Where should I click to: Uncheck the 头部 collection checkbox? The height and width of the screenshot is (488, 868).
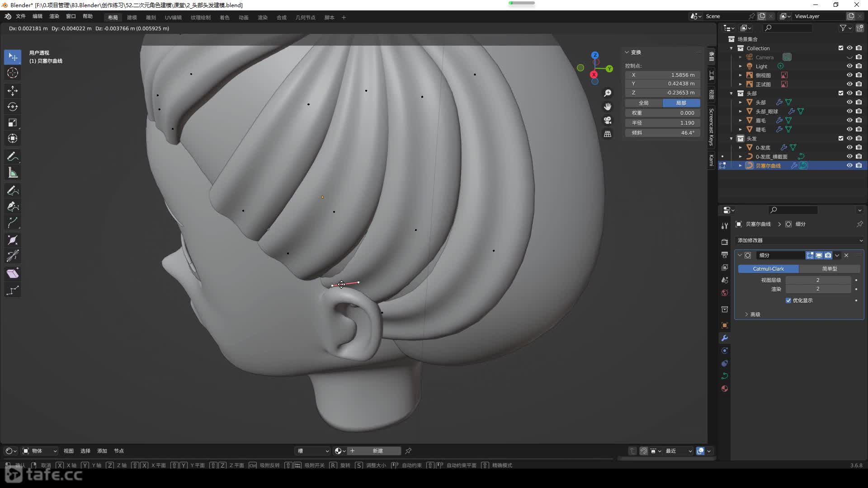coord(840,93)
